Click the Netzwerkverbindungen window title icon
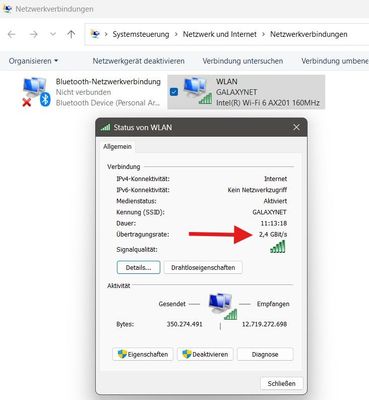Viewport: 369px width, 400px height. [x=7, y=9]
